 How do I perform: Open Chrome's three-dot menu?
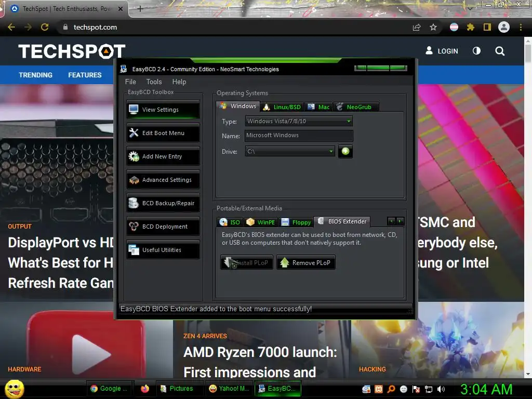coord(521,27)
